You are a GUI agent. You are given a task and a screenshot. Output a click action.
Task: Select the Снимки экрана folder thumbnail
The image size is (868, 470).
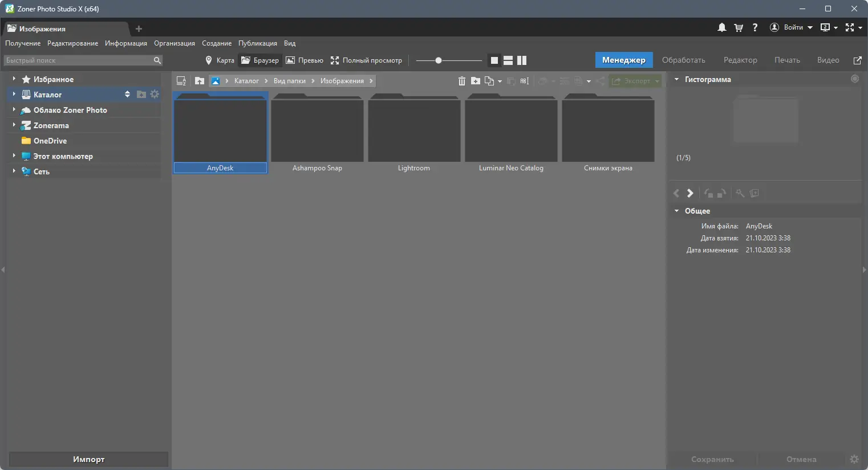coord(608,133)
